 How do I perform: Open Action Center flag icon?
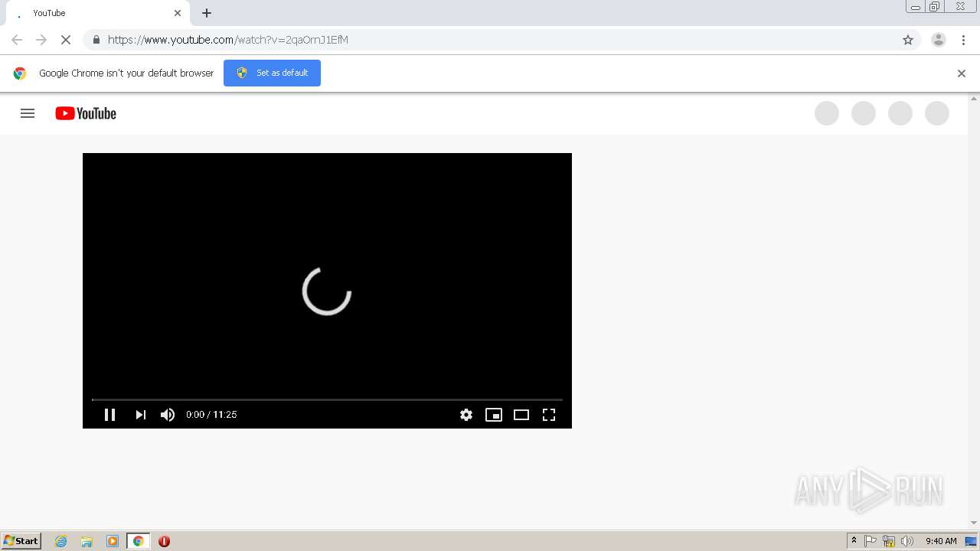pos(871,541)
